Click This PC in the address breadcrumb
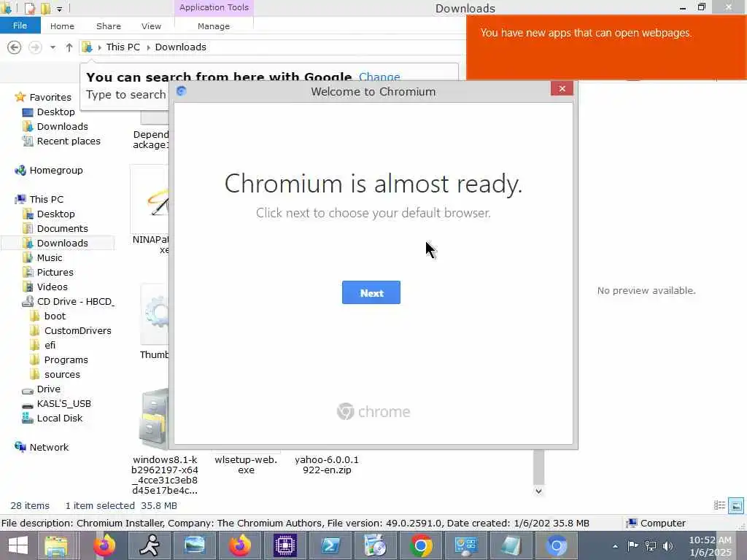Image resolution: width=747 pixels, height=560 pixels. 123,47
